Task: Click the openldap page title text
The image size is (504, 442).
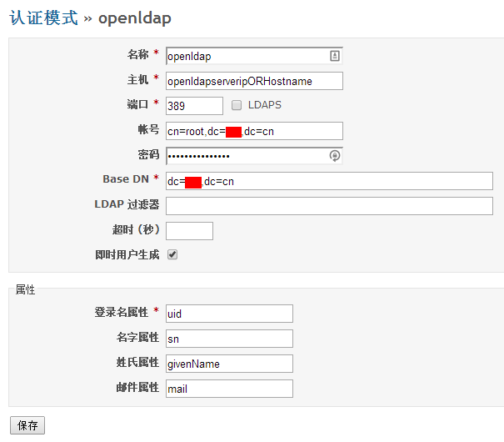Action: (135, 18)
